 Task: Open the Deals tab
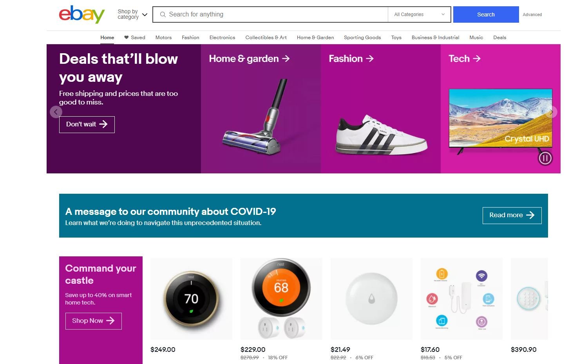click(499, 37)
